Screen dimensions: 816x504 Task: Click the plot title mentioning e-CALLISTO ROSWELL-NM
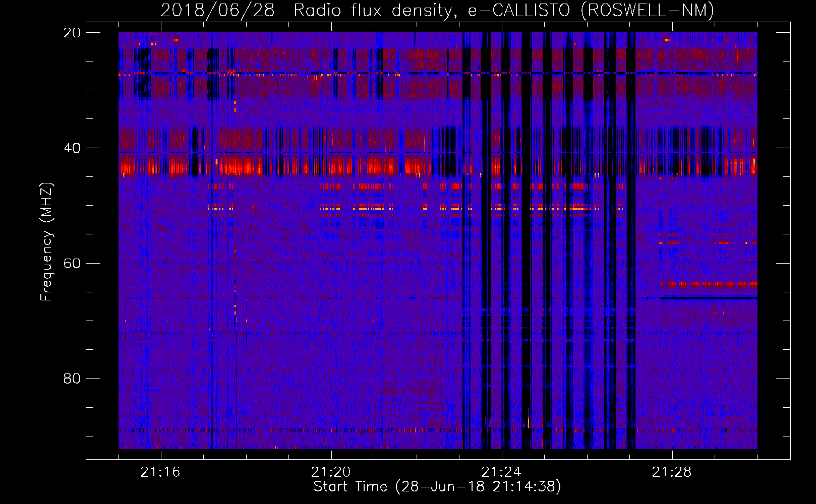(x=437, y=11)
